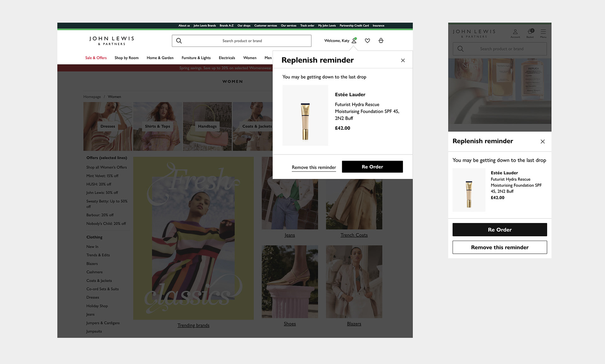Click Insurance top link

click(x=378, y=26)
